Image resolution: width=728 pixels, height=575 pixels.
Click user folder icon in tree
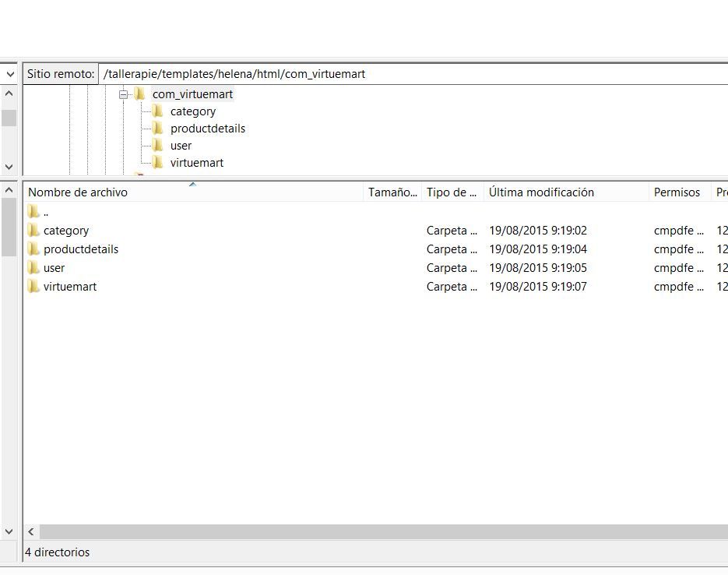coord(158,146)
